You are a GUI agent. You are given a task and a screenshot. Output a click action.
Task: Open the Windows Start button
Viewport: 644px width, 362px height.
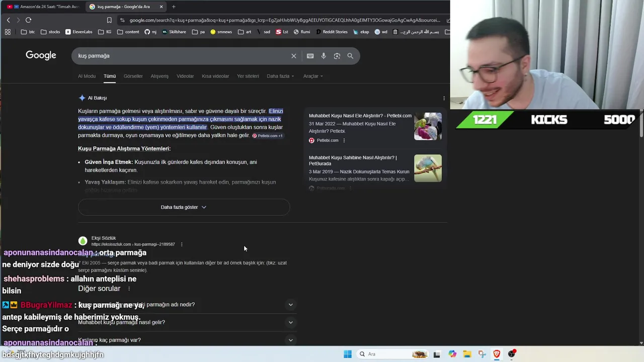coord(348,354)
